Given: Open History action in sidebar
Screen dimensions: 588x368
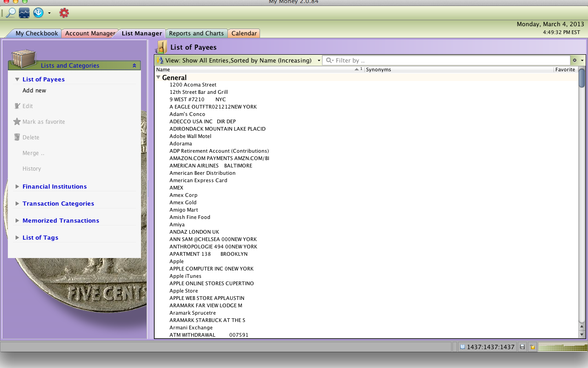Looking at the screenshot, I should tap(32, 169).
